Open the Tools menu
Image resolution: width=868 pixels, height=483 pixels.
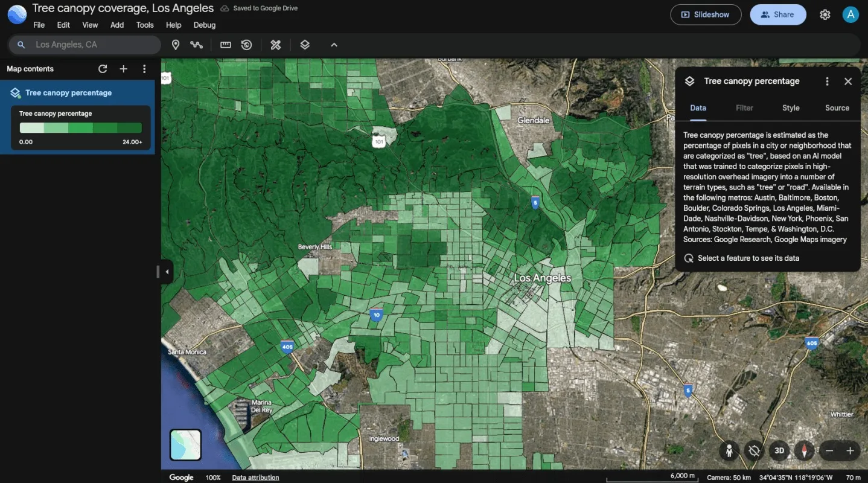coord(145,25)
